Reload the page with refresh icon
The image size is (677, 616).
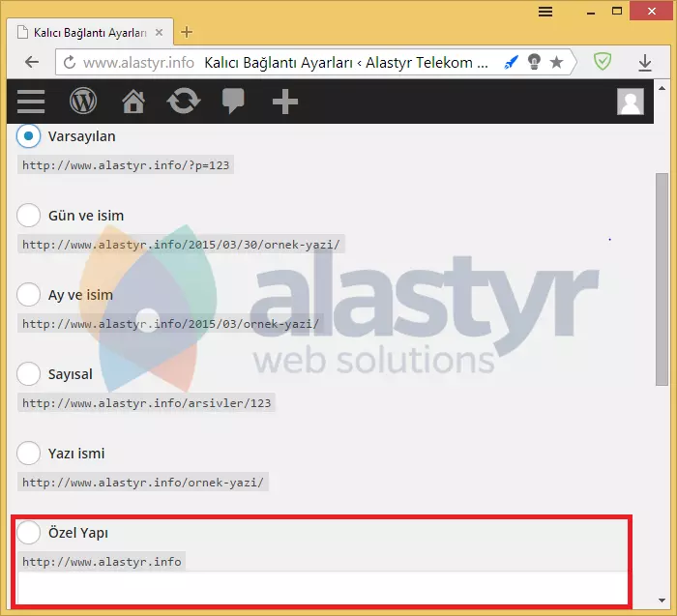[70, 63]
